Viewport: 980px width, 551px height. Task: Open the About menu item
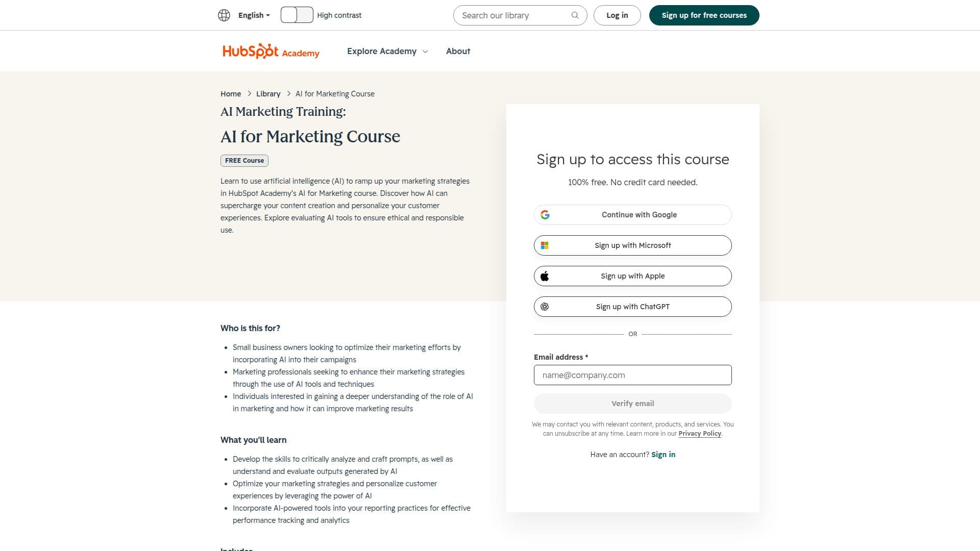pos(458,51)
